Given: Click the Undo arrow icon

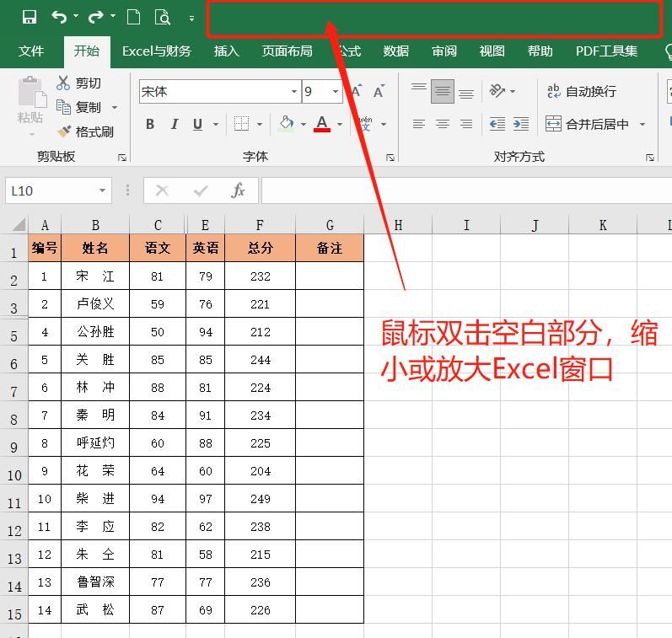Looking at the screenshot, I should [x=59, y=17].
